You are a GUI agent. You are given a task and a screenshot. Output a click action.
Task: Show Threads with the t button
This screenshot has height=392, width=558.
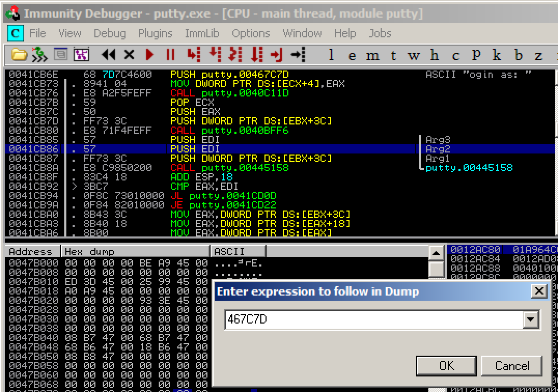pyautogui.click(x=393, y=55)
